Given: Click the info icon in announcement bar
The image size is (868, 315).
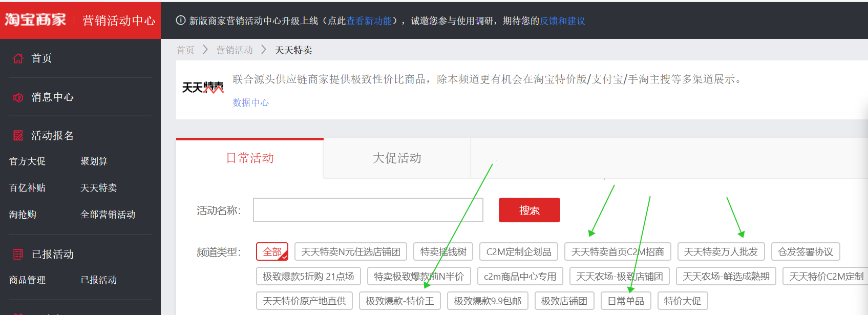Looking at the screenshot, I should point(180,20).
